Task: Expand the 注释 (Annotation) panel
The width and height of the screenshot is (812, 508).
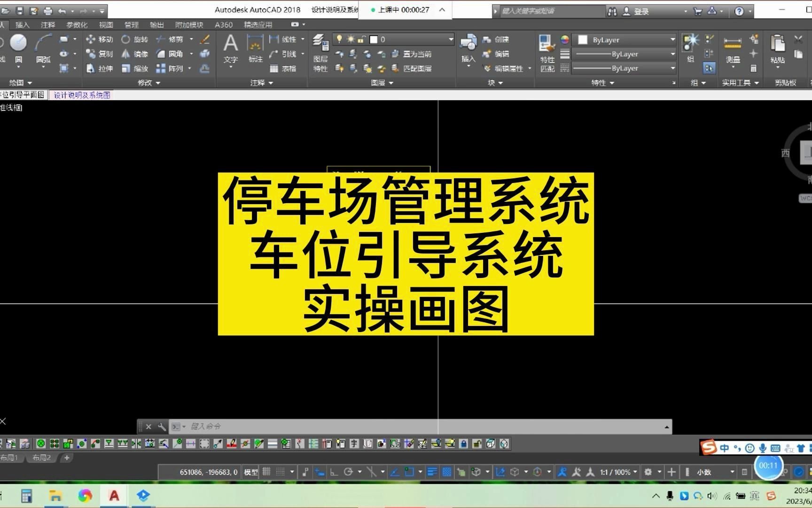Action: pos(262,83)
